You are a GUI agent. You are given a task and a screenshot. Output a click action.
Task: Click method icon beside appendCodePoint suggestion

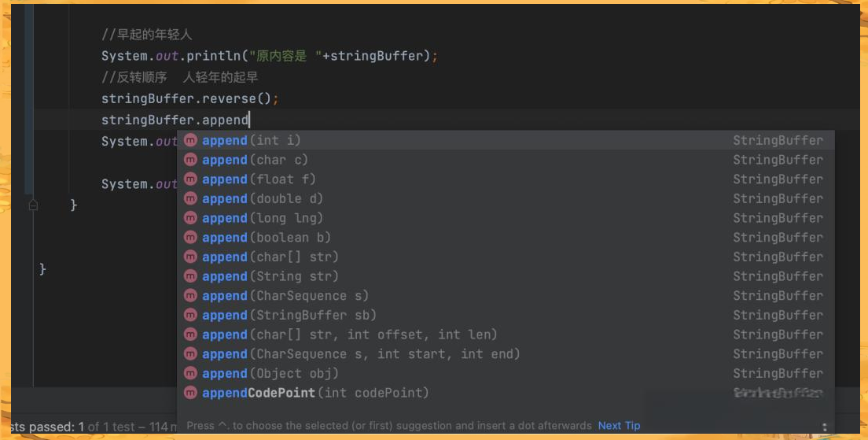pos(190,393)
